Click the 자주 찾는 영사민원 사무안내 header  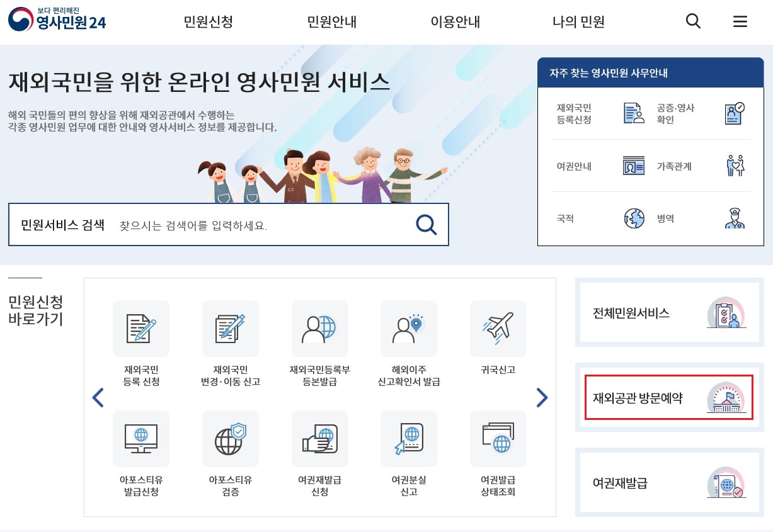[x=650, y=73]
